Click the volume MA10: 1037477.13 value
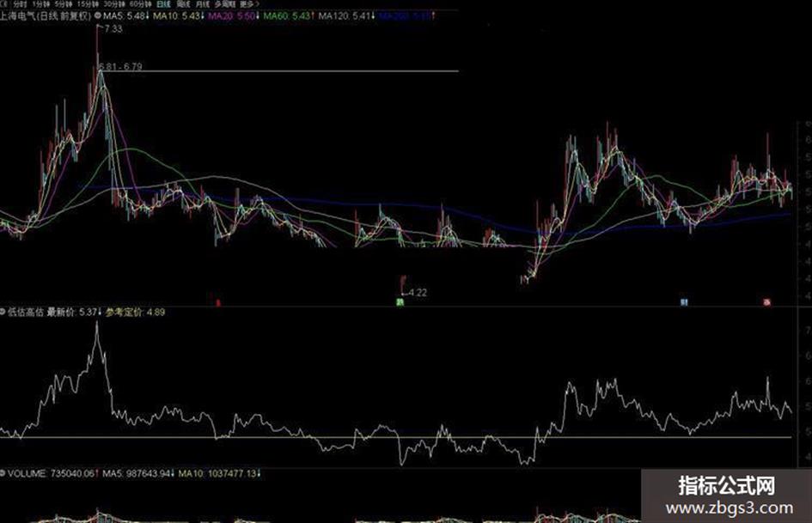 coord(220,473)
